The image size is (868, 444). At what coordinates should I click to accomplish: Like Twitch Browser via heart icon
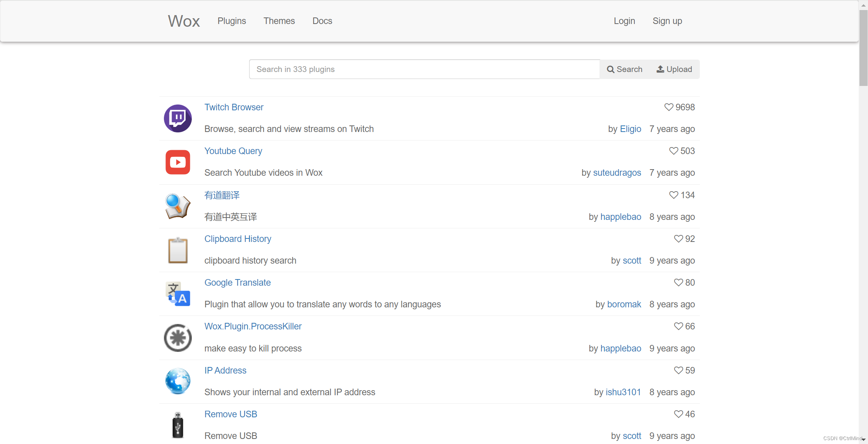[x=669, y=107]
